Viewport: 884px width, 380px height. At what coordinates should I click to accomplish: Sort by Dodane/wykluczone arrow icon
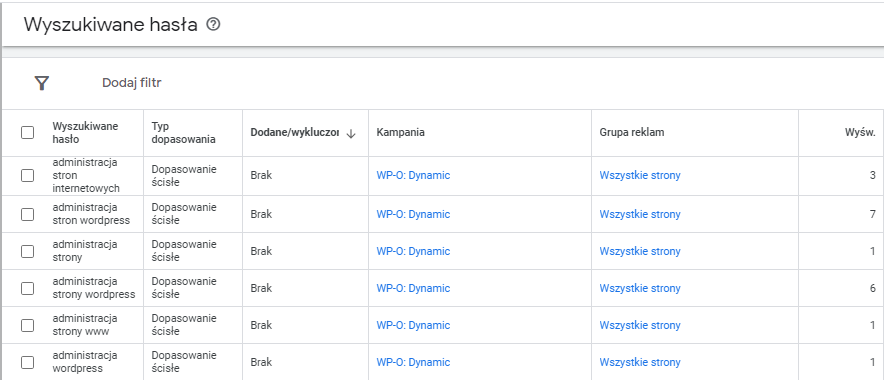[351, 133]
